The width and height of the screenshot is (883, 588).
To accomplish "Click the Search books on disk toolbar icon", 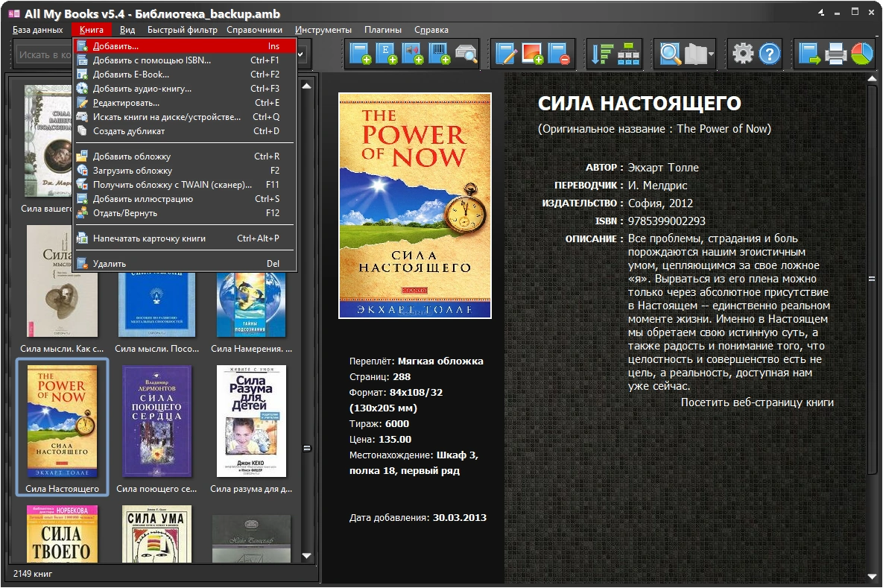I will pos(466,54).
